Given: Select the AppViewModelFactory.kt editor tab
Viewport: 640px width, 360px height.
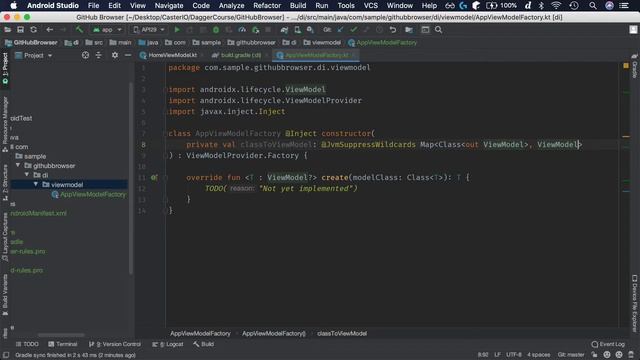Looking at the screenshot, I should pyautogui.click(x=316, y=55).
